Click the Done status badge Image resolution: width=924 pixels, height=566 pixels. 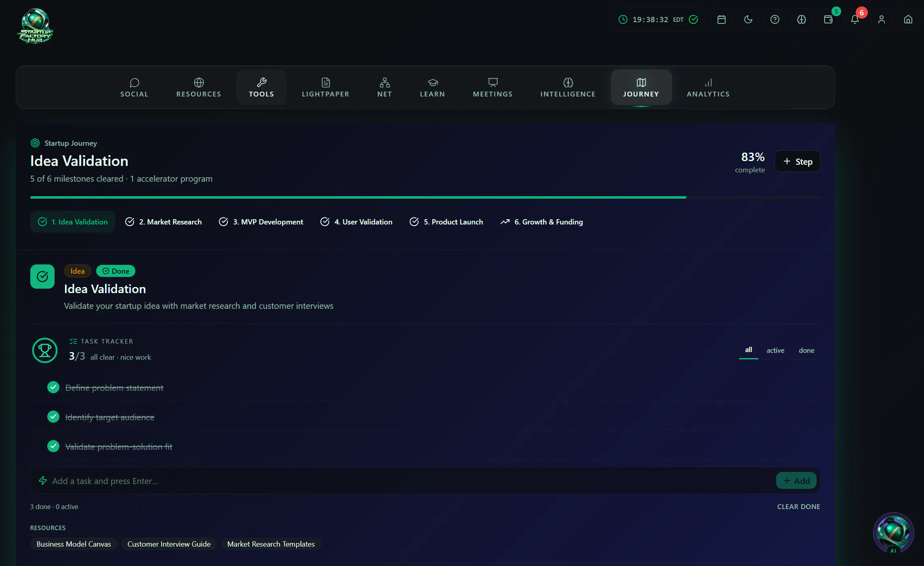[x=116, y=271]
